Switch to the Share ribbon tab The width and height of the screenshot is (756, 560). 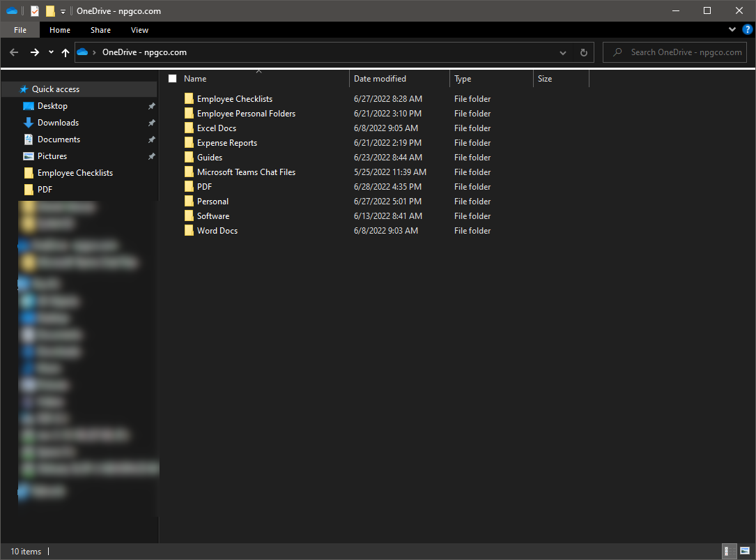coord(100,30)
